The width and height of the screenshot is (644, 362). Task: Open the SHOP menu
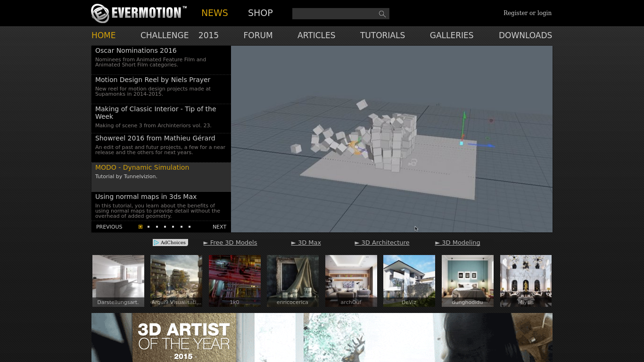260,13
